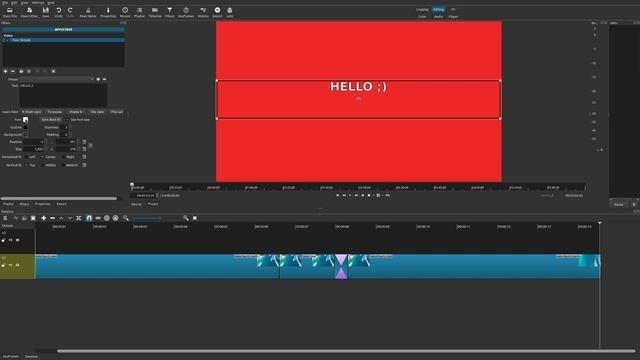The width and height of the screenshot is (640, 360).
Task: Open the player zoom grid dropdown
Action: pyautogui.click(x=378, y=196)
